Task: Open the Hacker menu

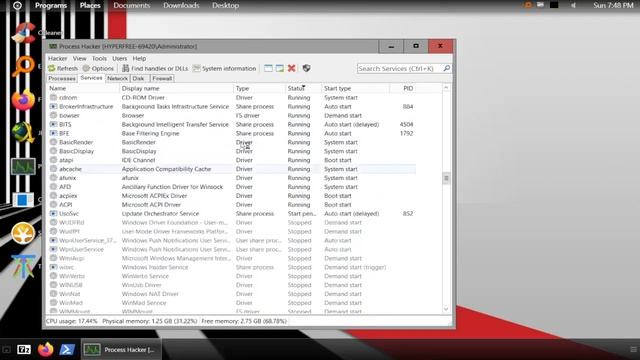Action: click(x=58, y=58)
